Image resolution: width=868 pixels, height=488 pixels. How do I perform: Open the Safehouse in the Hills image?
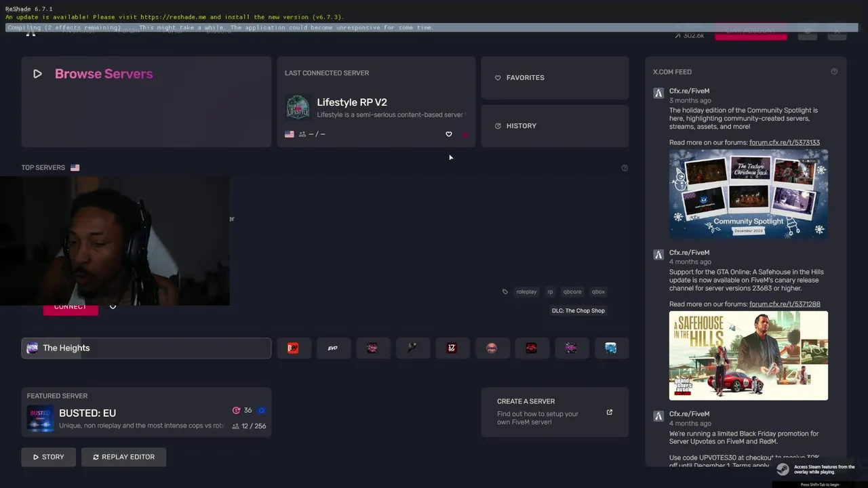[749, 356]
